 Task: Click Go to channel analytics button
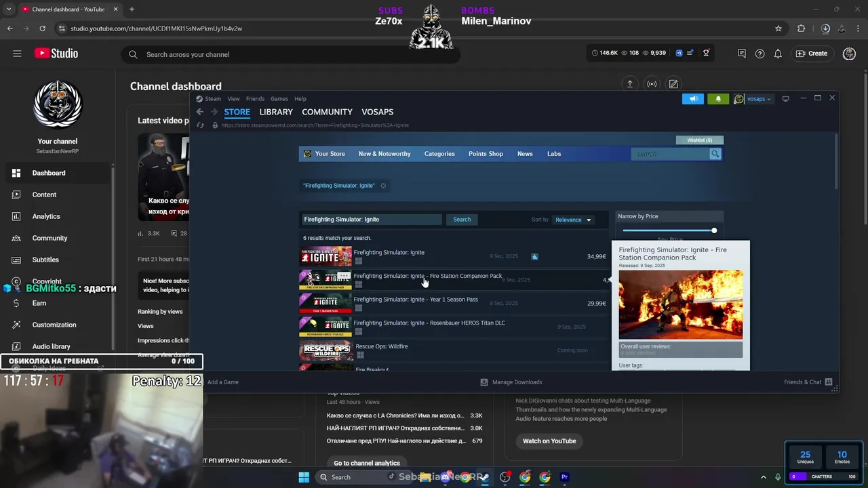pos(367,463)
